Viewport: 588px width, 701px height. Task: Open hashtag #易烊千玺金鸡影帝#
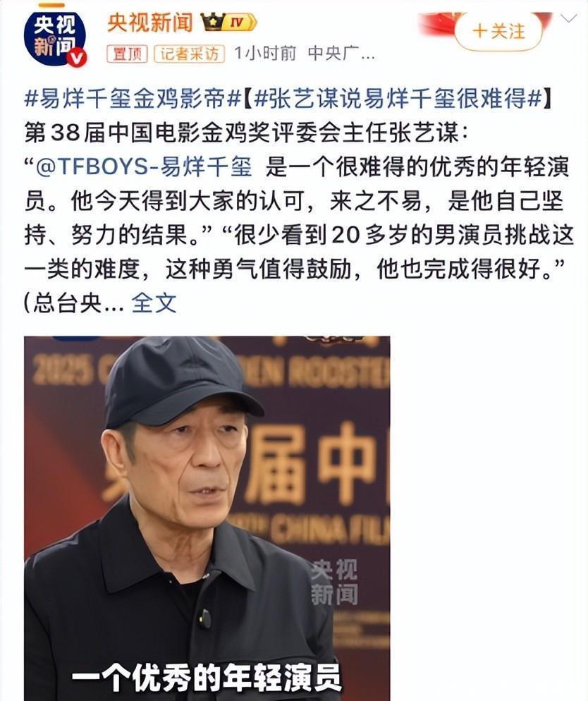[133, 98]
